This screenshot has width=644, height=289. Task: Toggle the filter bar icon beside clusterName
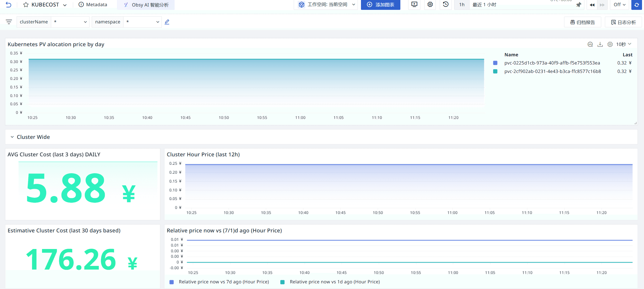tap(9, 22)
